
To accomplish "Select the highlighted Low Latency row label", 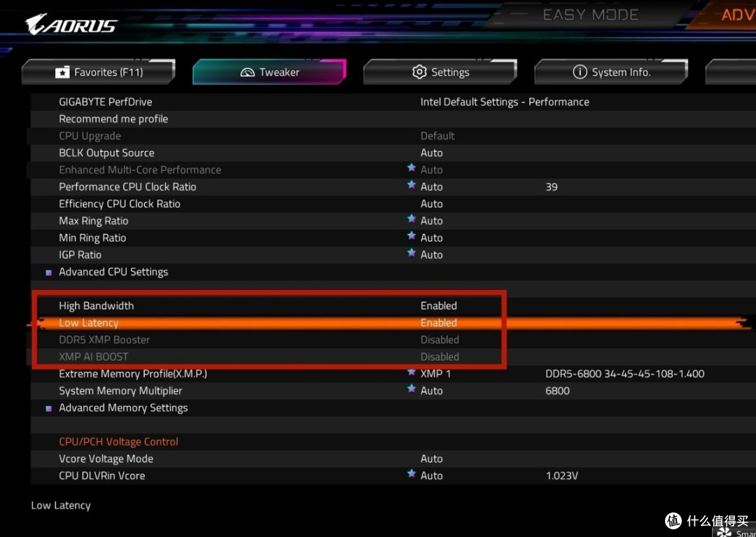I will [x=89, y=323].
